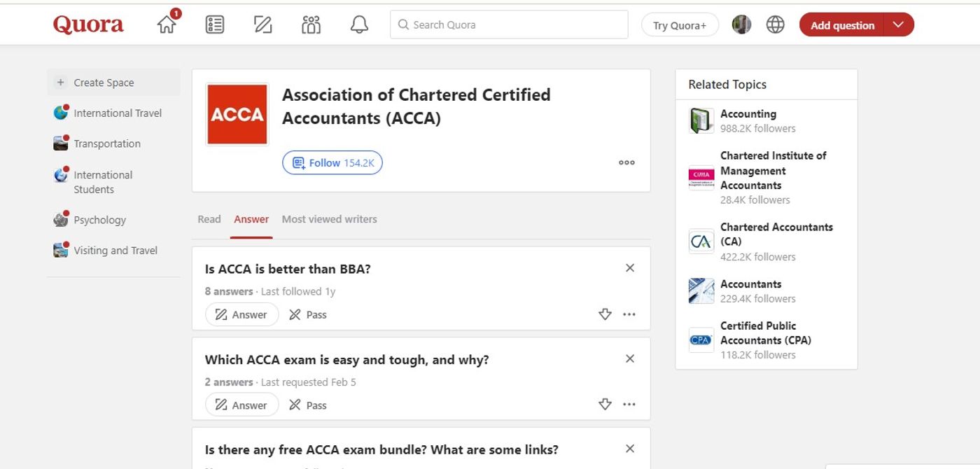The width and height of the screenshot is (980, 469).
Task: Downvote the easy and tough exam question
Action: pyautogui.click(x=605, y=405)
